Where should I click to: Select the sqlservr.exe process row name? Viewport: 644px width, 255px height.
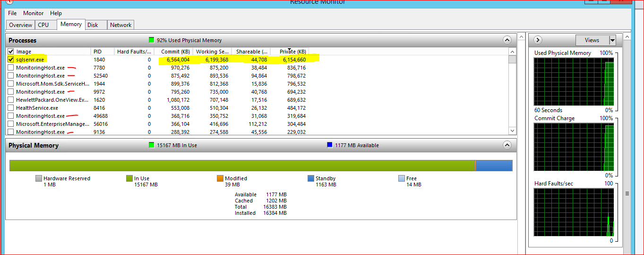pos(30,60)
